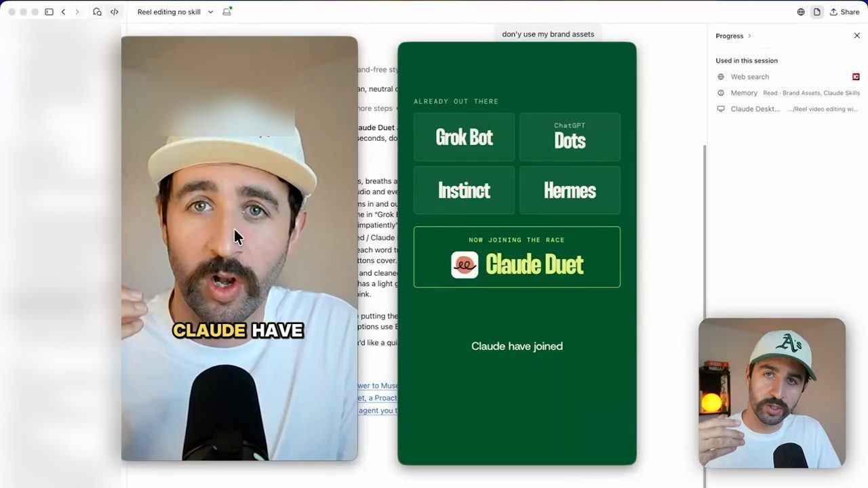Image resolution: width=868 pixels, height=488 pixels.
Task: Click the Hermes card
Action: pos(570,190)
